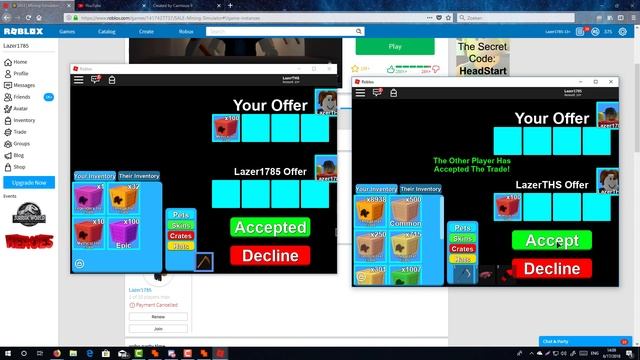
Task: Click pickaxe tool slot in left window
Action: click(204, 262)
